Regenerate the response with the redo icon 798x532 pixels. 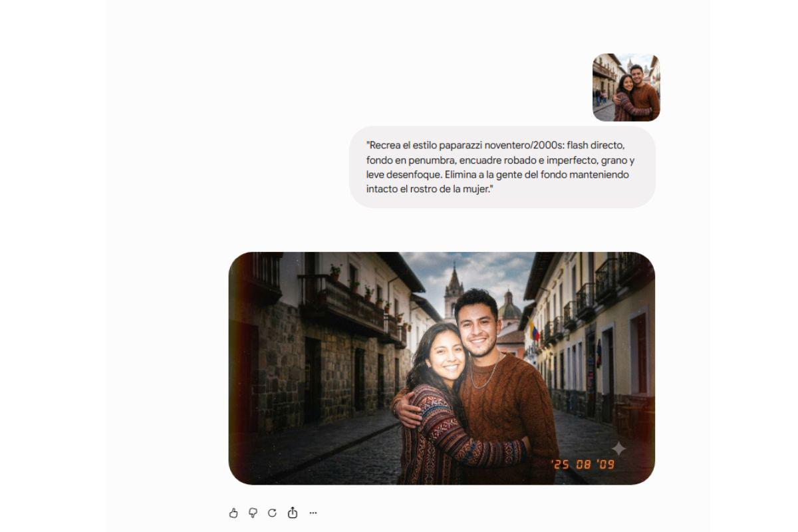click(x=272, y=513)
